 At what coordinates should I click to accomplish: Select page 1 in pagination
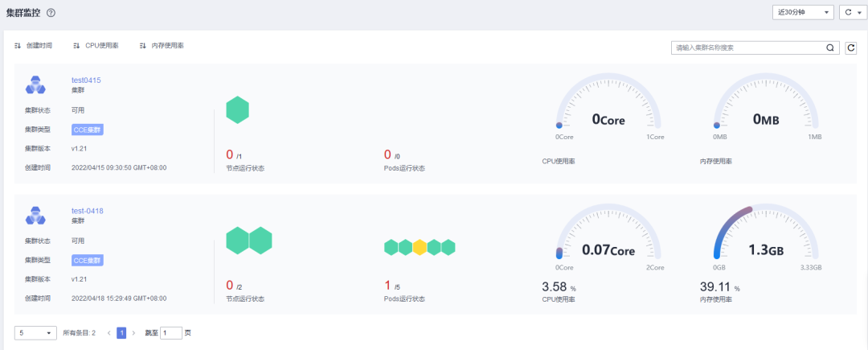click(x=122, y=333)
